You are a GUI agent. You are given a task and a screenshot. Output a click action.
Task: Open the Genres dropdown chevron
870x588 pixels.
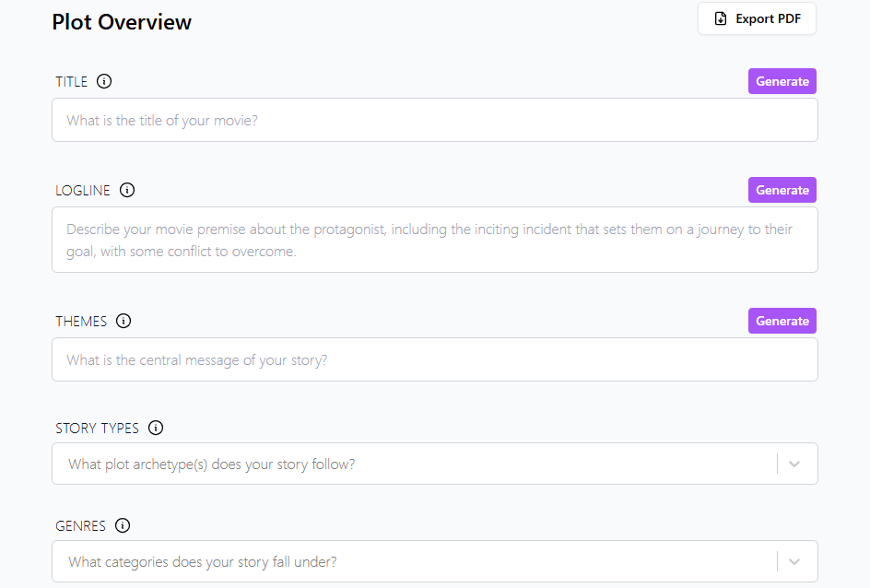(x=794, y=561)
